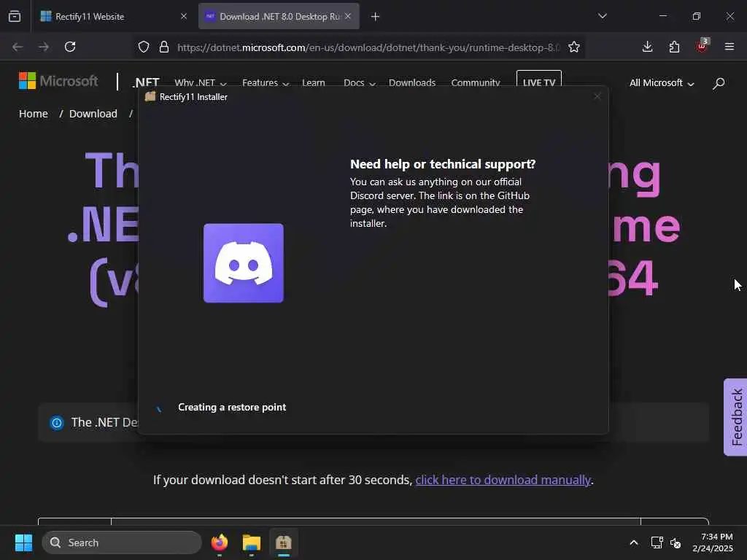Click the .NET info notice icon

coord(57,422)
